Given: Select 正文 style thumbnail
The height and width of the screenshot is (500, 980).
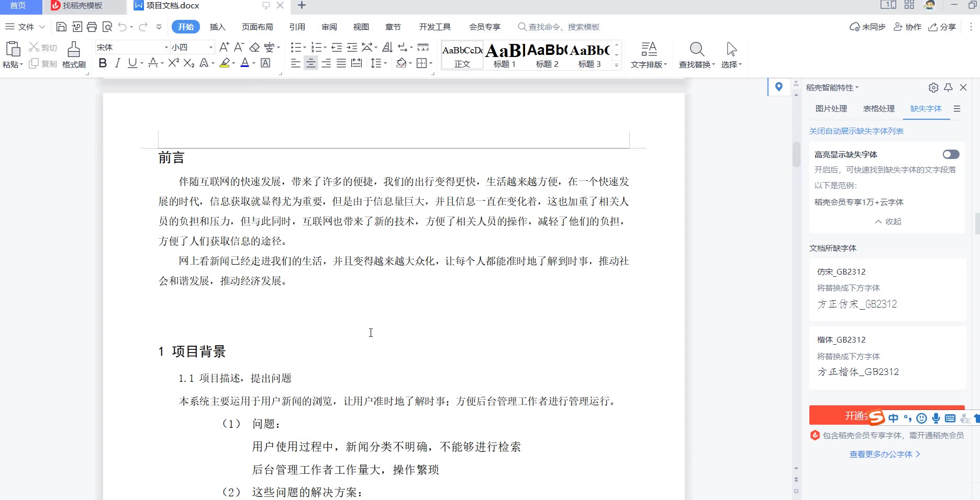Looking at the screenshot, I should point(462,55).
